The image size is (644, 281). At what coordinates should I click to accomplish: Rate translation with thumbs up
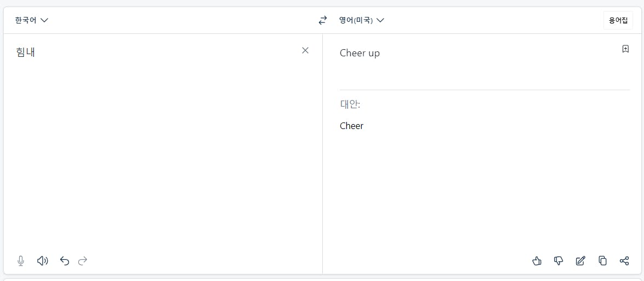coord(537,261)
